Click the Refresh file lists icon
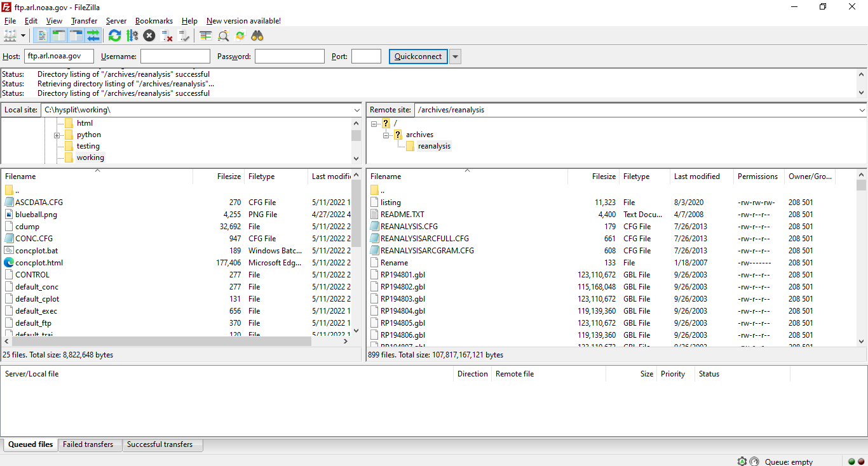The height and width of the screenshot is (466, 868). pos(114,36)
